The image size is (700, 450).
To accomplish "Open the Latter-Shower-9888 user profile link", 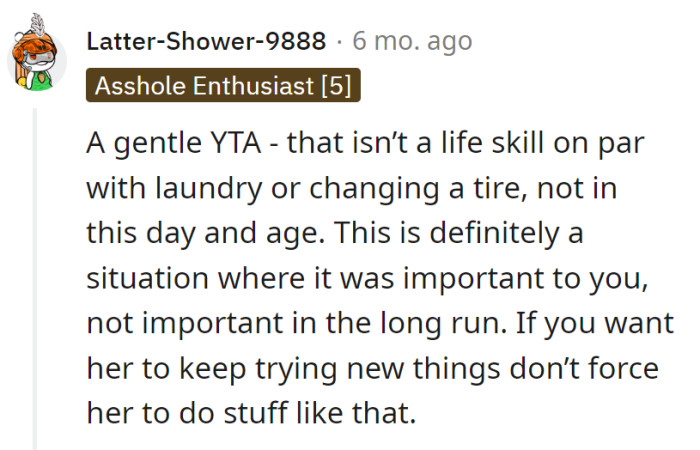I will click(x=206, y=42).
